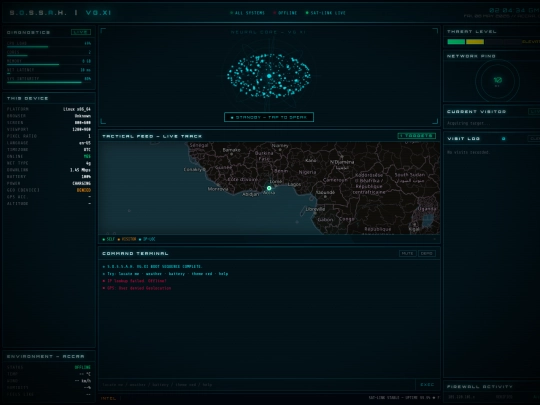Click the SAT-LINK LIVE status indicator
Image resolution: width=540 pixels, height=405 pixels.
click(x=326, y=13)
